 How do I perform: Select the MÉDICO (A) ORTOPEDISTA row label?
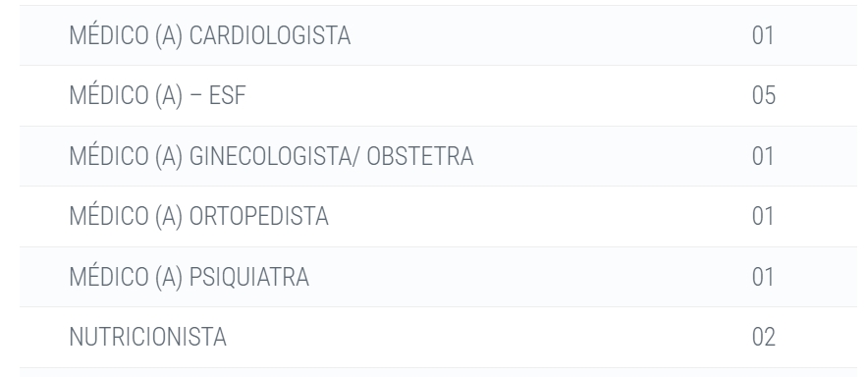click(x=198, y=216)
